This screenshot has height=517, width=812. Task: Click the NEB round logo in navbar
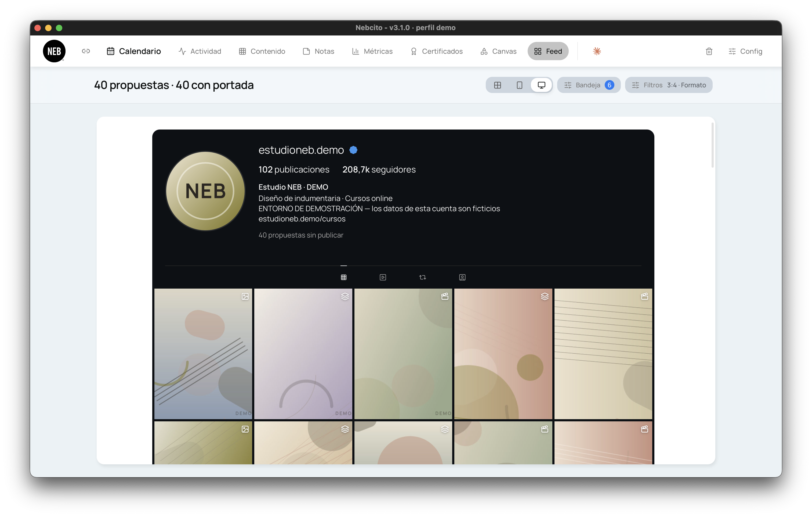[54, 51]
